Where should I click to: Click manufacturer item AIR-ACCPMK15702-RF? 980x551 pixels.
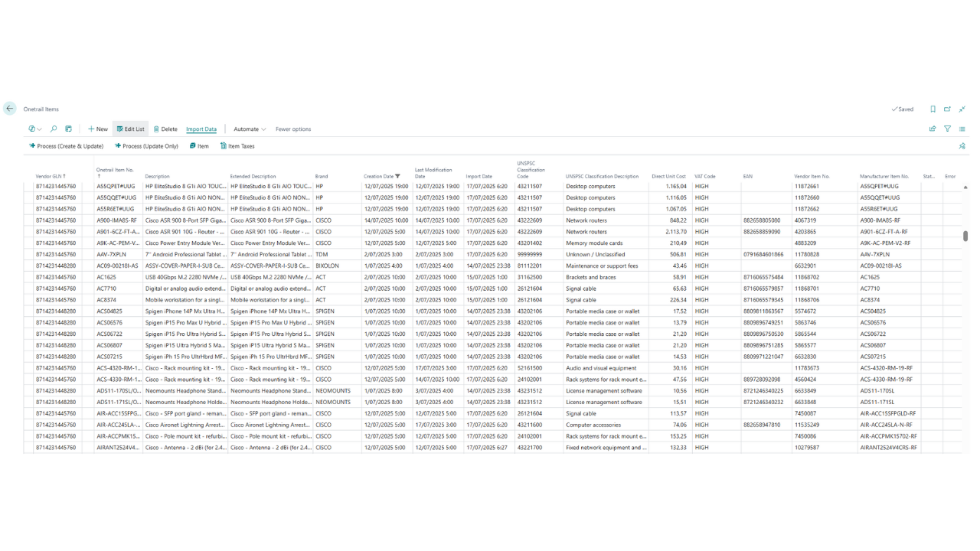point(888,436)
